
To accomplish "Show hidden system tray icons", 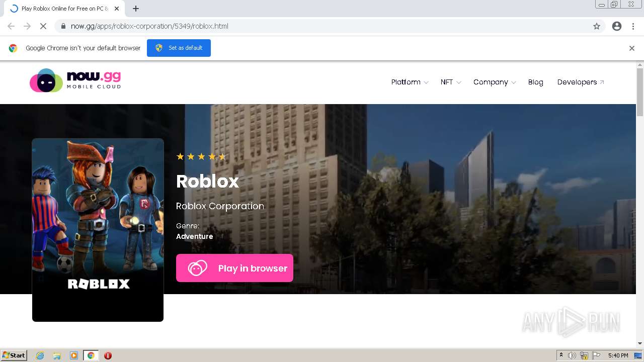I will click(x=561, y=355).
